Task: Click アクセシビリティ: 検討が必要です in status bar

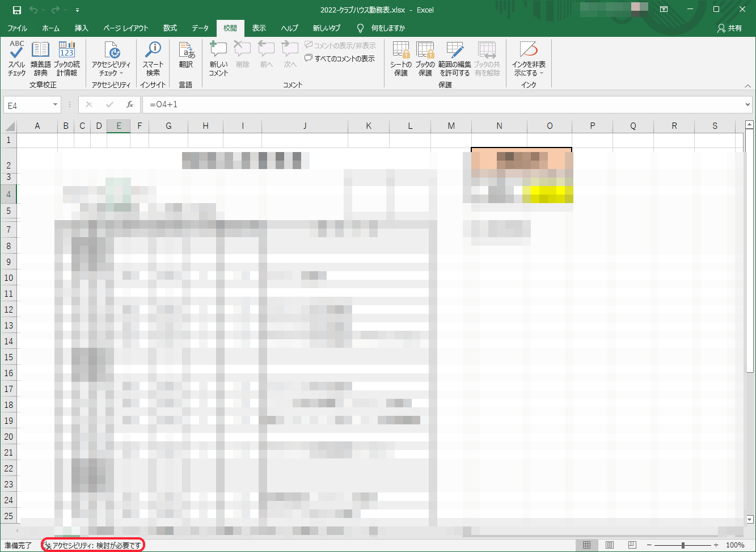Action: pyautogui.click(x=93, y=545)
